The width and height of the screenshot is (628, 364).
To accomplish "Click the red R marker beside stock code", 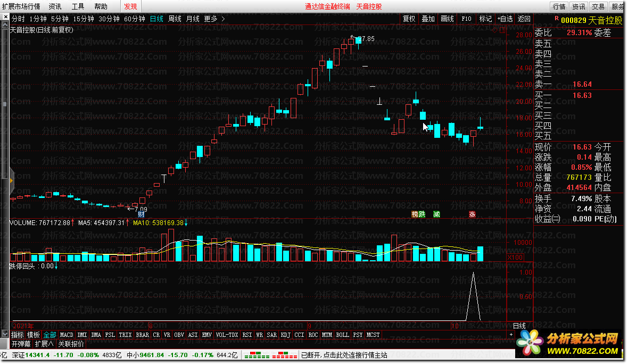I will click(x=557, y=19).
